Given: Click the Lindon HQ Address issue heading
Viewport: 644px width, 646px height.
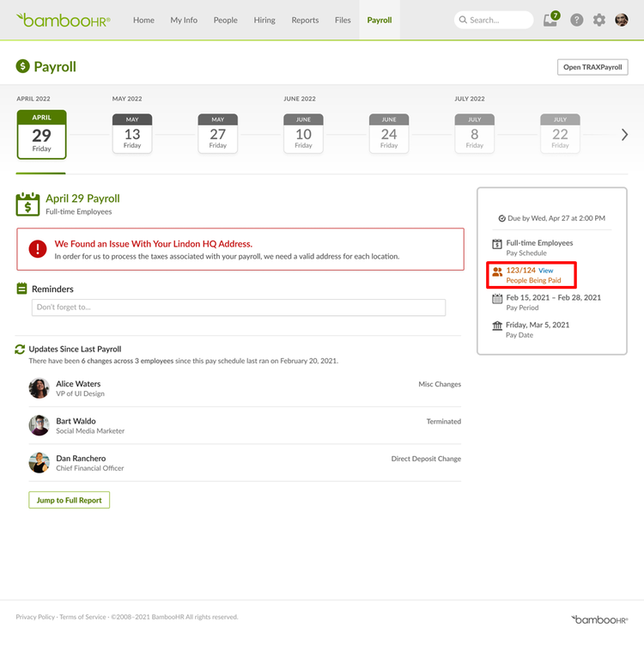Looking at the screenshot, I should [x=153, y=244].
